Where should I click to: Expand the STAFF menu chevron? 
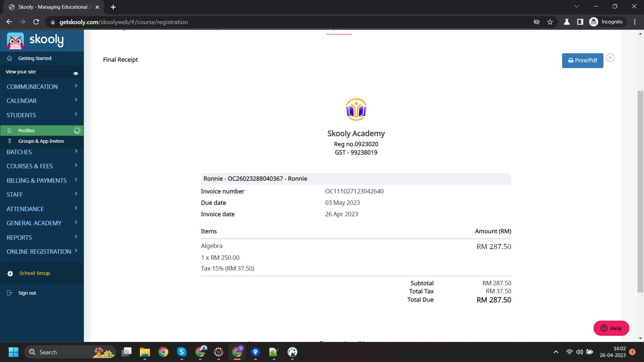click(x=76, y=194)
